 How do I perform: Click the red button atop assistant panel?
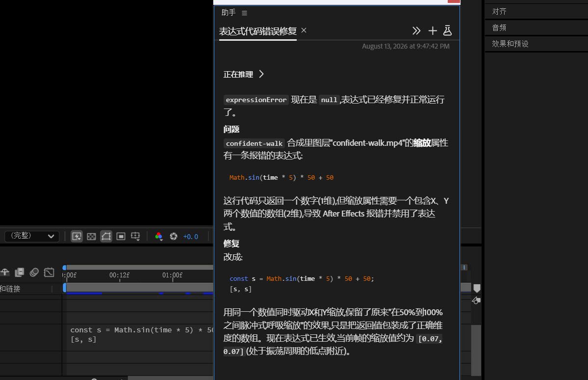(x=454, y=1)
